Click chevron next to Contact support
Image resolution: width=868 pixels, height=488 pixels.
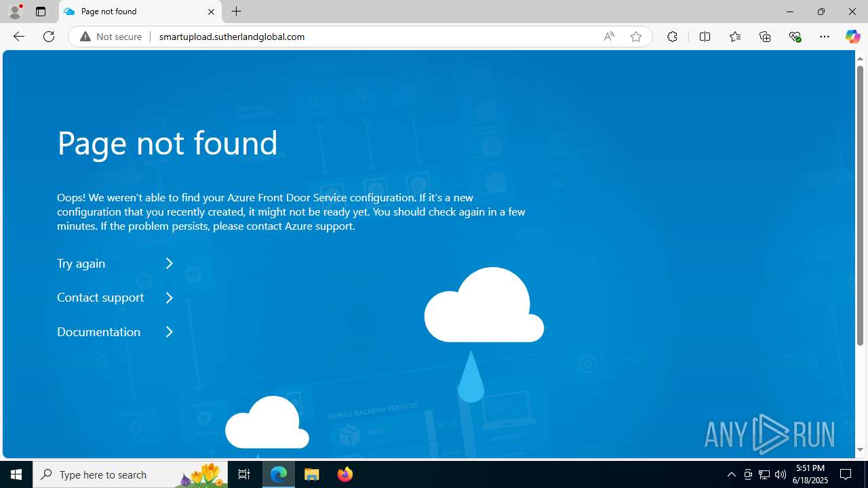click(170, 297)
